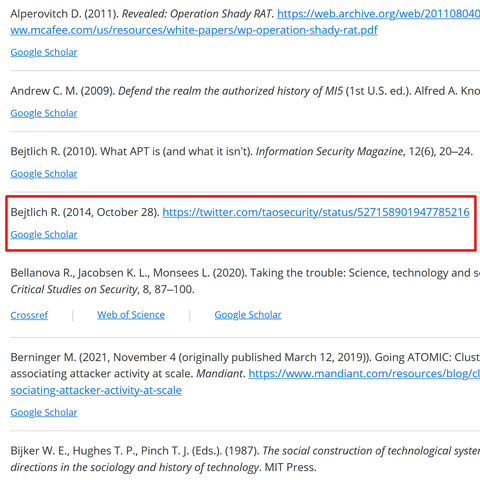Viewport: 480px width, 480px height.
Task: Open Google Scholar for Bejtlich 2014 reference
Action: (x=44, y=235)
